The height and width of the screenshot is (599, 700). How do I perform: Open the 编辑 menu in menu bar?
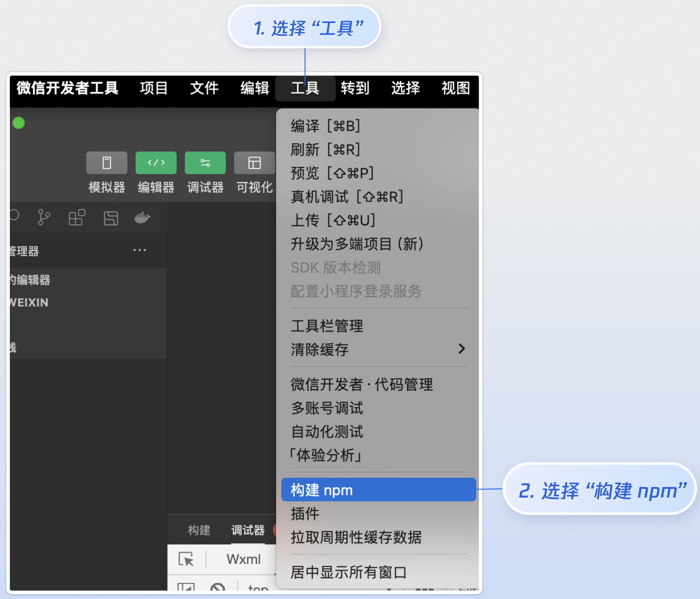tap(255, 88)
